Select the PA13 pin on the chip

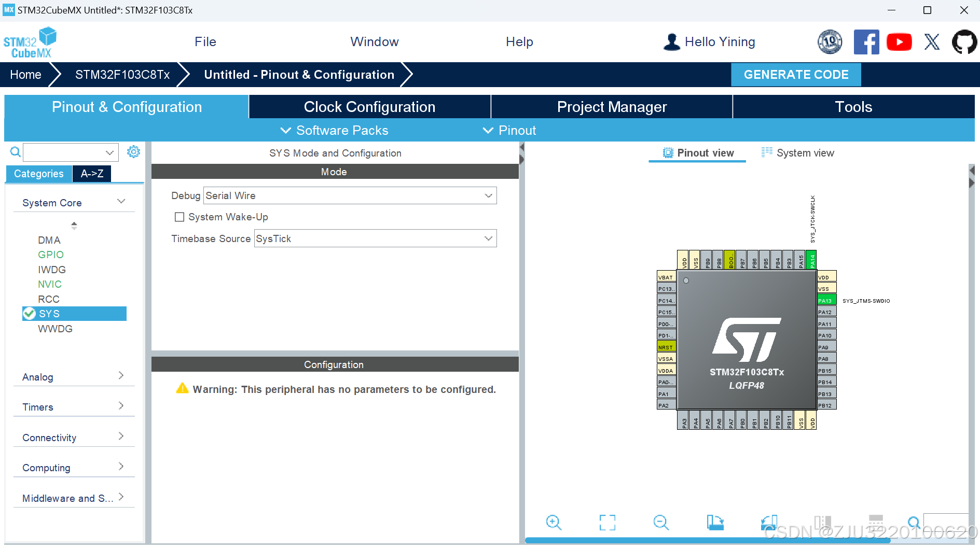[826, 301]
